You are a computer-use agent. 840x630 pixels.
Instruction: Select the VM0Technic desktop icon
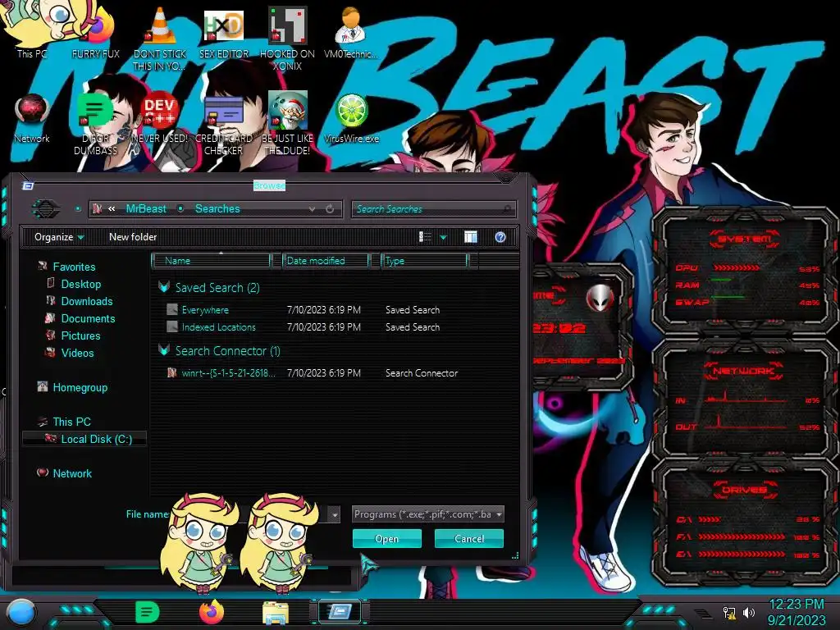(x=351, y=32)
